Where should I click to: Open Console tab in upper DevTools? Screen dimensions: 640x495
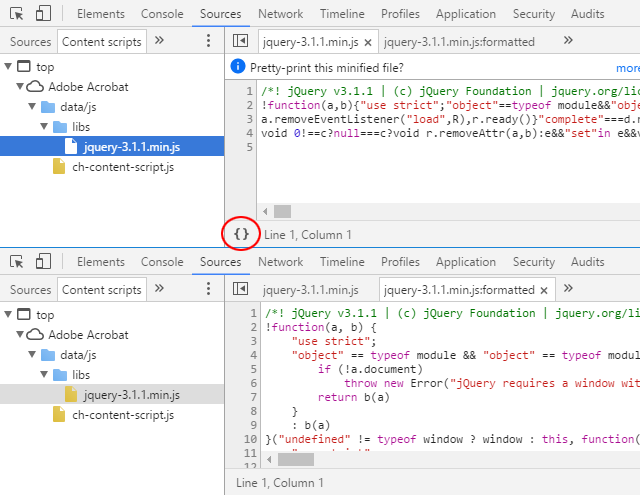pyautogui.click(x=162, y=14)
